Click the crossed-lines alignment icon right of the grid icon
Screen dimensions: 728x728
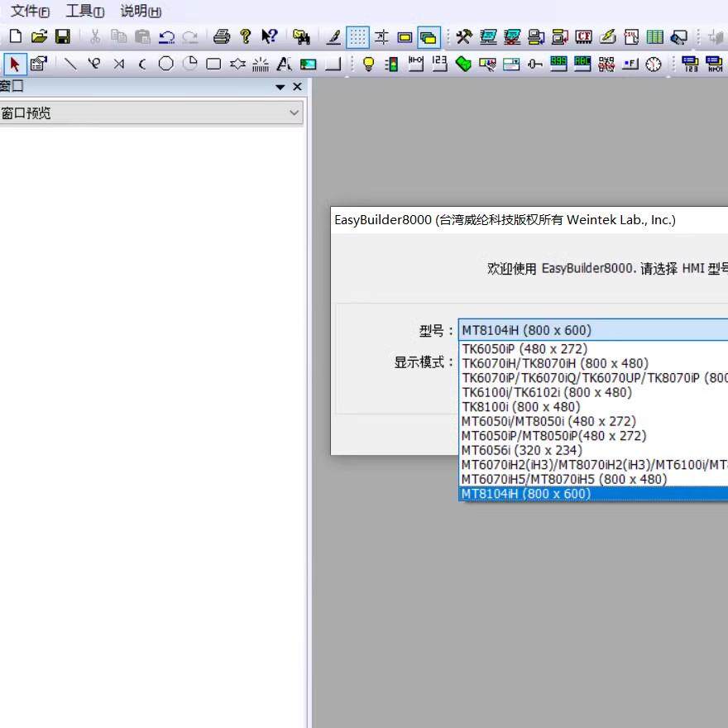[381, 36]
